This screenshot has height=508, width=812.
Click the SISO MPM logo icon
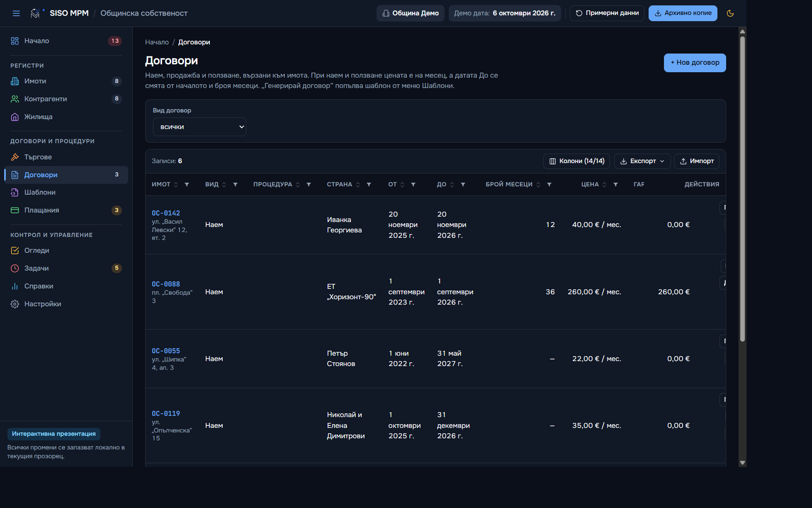tap(36, 13)
